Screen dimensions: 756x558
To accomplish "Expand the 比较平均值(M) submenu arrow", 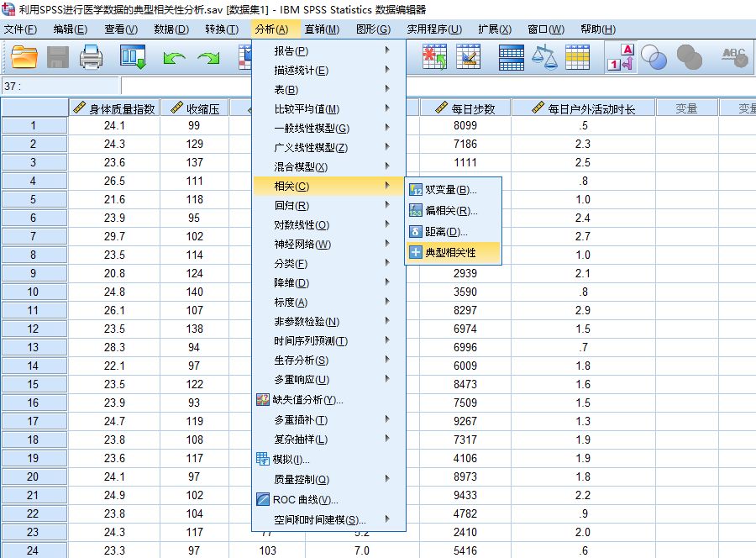I will pyautogui.click(x=387, y=108).
